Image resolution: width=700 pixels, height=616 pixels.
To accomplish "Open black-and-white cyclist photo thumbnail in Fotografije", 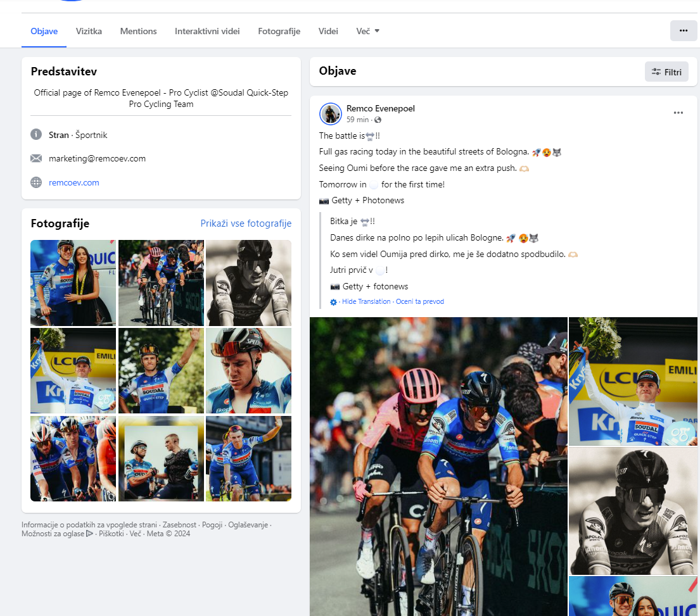I will pos(248,282).
